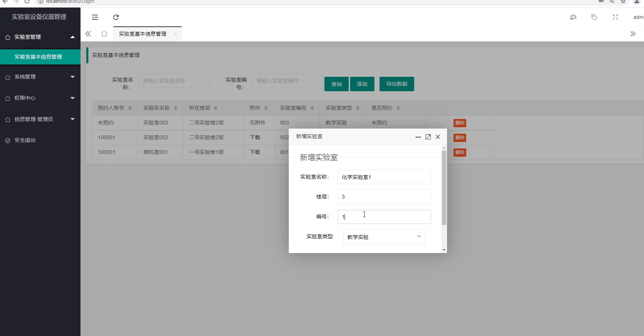Download attachment for 微机室001
Screen dimensions: 644x336
coord(255,152)
